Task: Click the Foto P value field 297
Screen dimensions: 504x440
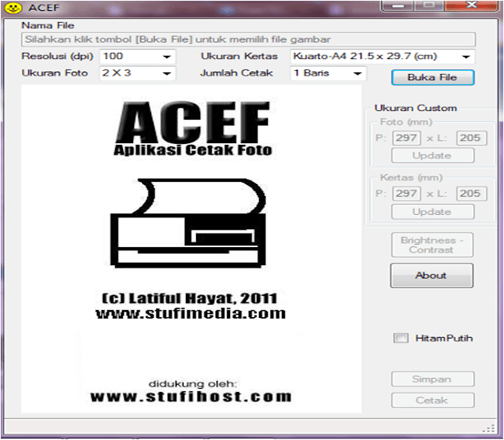Action: coord(406,138)
